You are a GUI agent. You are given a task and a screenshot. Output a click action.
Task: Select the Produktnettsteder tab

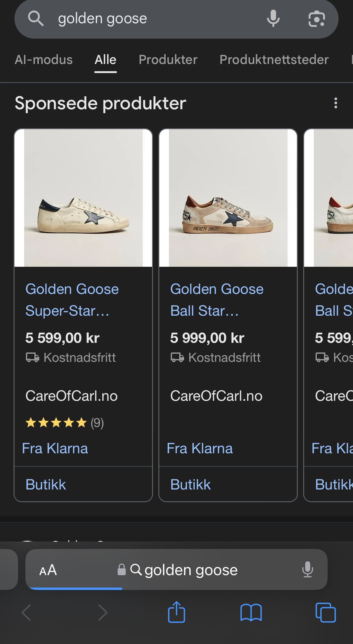(274, 60)
